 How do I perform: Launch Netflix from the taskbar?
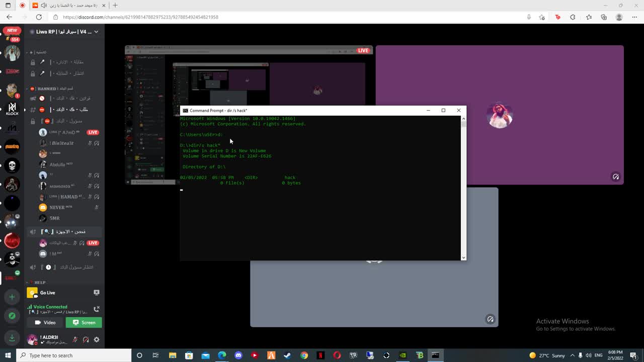320,355
